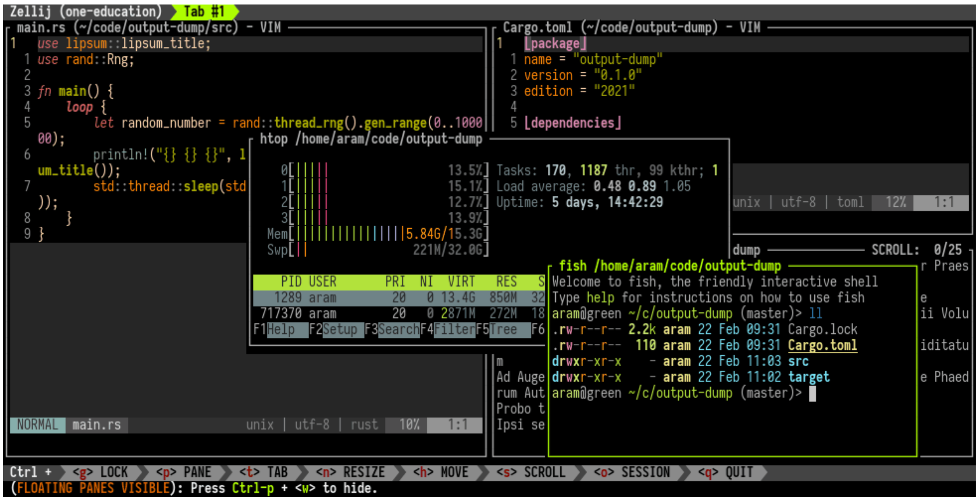Screen dimensions: 980x501
Task: Click name = "output-dump" line
Action: 593,60
